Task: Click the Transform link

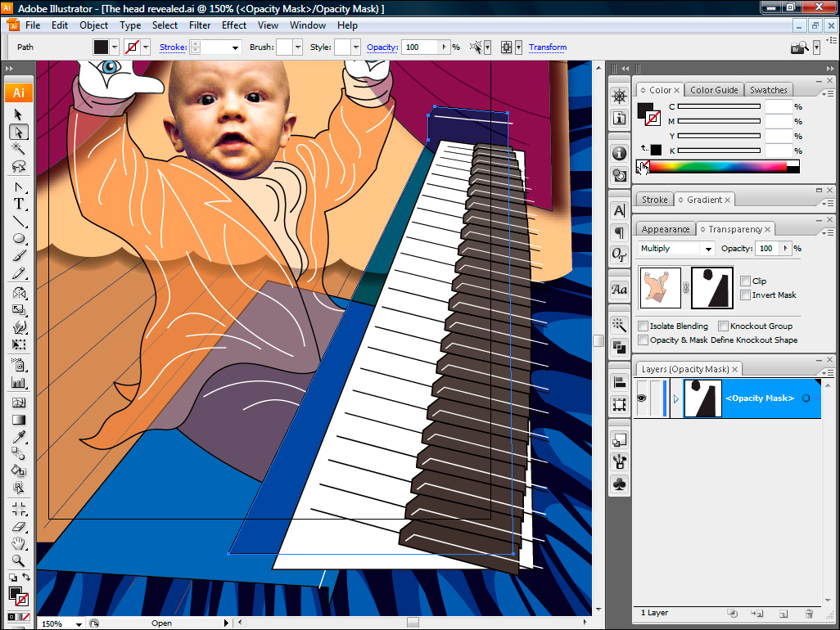Action: pyautogui.click(x=547, y=47)
